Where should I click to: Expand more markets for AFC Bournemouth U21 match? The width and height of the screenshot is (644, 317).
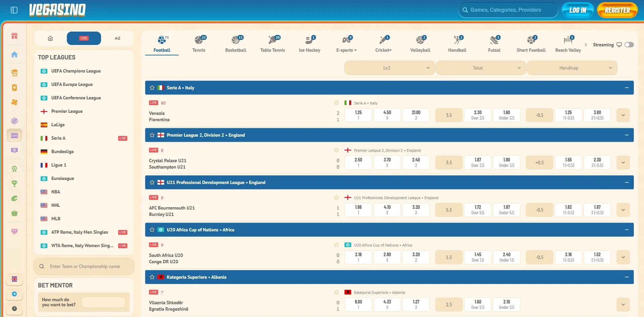coord(623,210)
